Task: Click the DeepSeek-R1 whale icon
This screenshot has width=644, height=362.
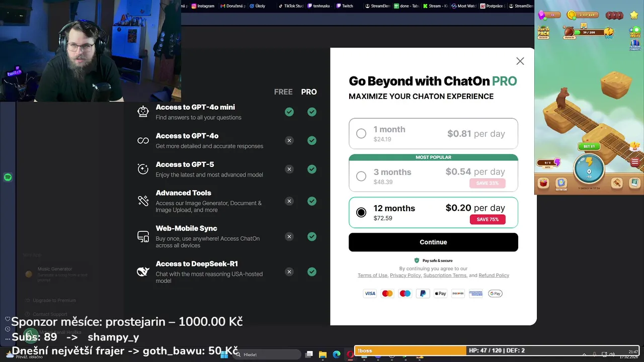Action: (143, 271)
